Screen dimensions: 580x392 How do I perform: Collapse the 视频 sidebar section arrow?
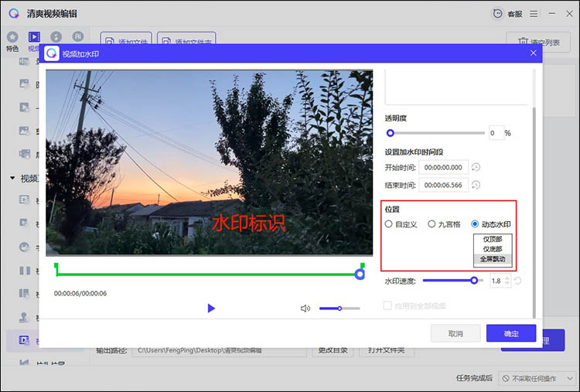12,179
